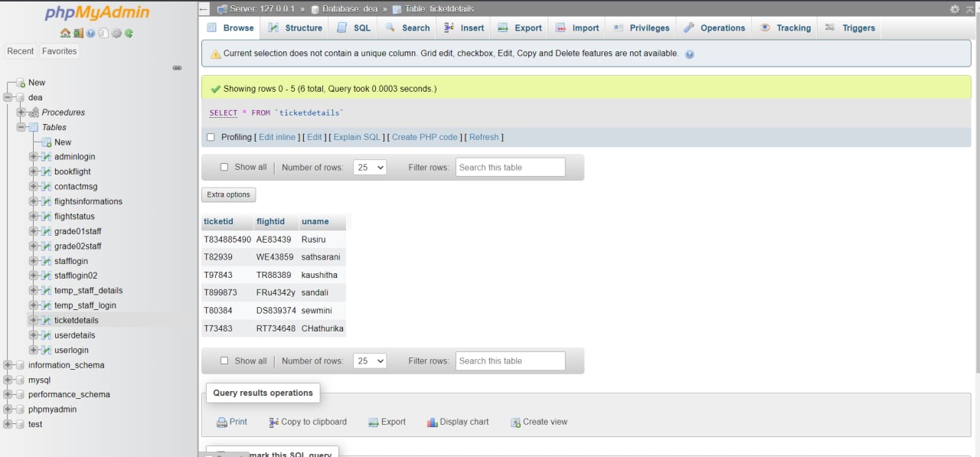The width and height of the screenshot is (980, 457).
Task: Click the Create PHP code link
Action: coord(424,137)
